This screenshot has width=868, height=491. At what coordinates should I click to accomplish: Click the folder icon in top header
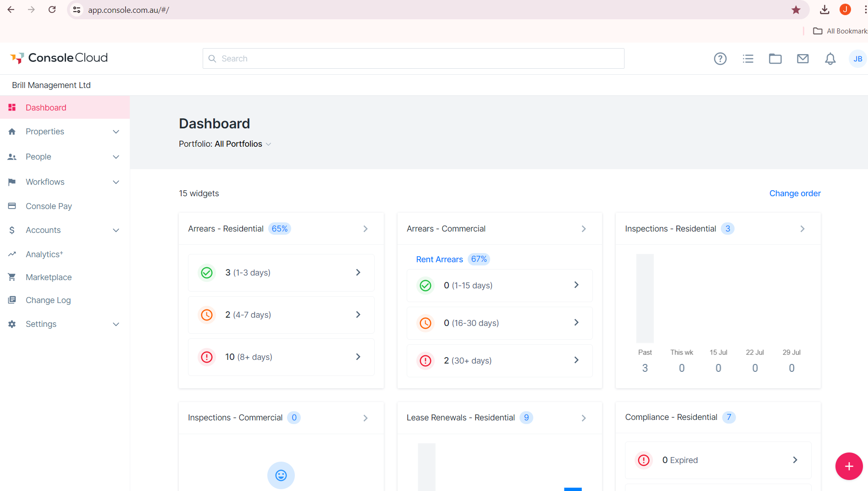[x=775, y=59]
